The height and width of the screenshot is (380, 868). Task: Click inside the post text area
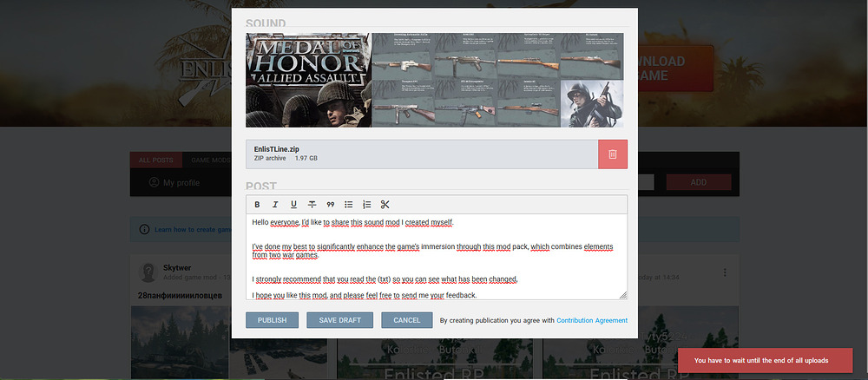coord(437,257)
